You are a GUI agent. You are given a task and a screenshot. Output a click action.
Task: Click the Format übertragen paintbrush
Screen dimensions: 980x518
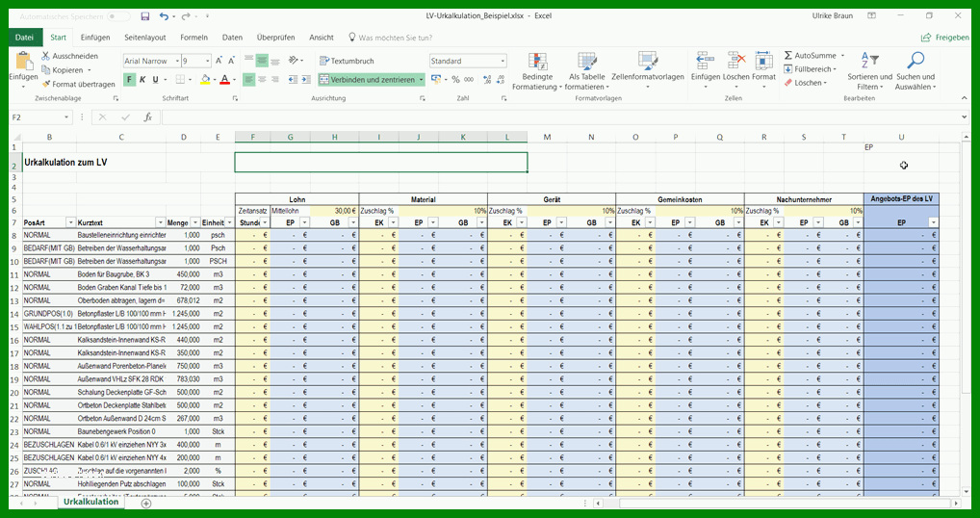(x=46, y=85)
